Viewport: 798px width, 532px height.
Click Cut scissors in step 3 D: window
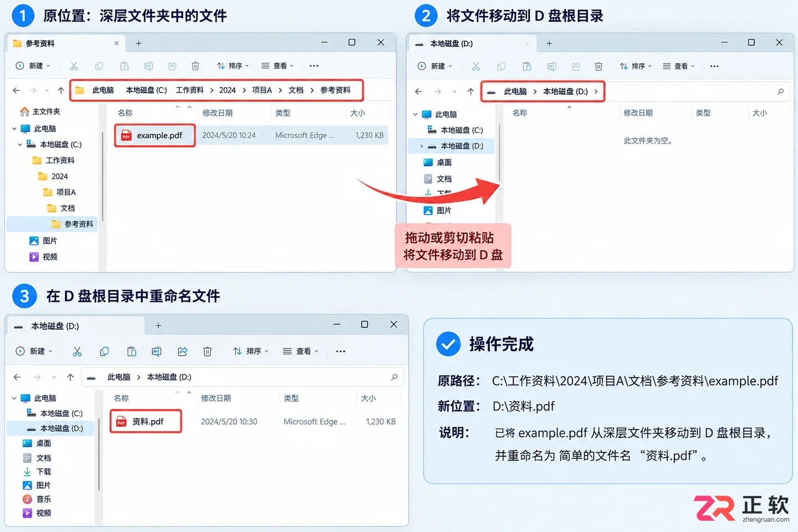pos(77,351)
